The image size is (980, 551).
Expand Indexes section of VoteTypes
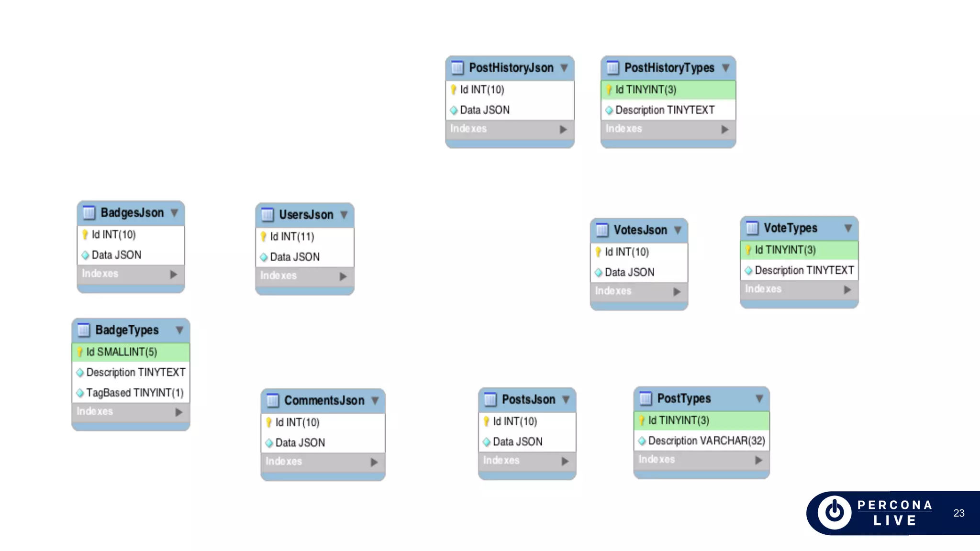(x=847, y=290)
